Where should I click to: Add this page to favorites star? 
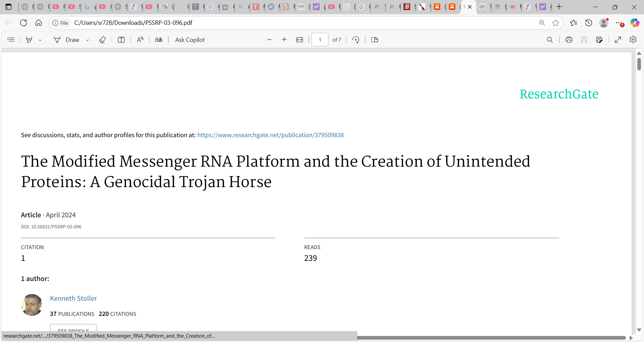[x=556, y=23]
